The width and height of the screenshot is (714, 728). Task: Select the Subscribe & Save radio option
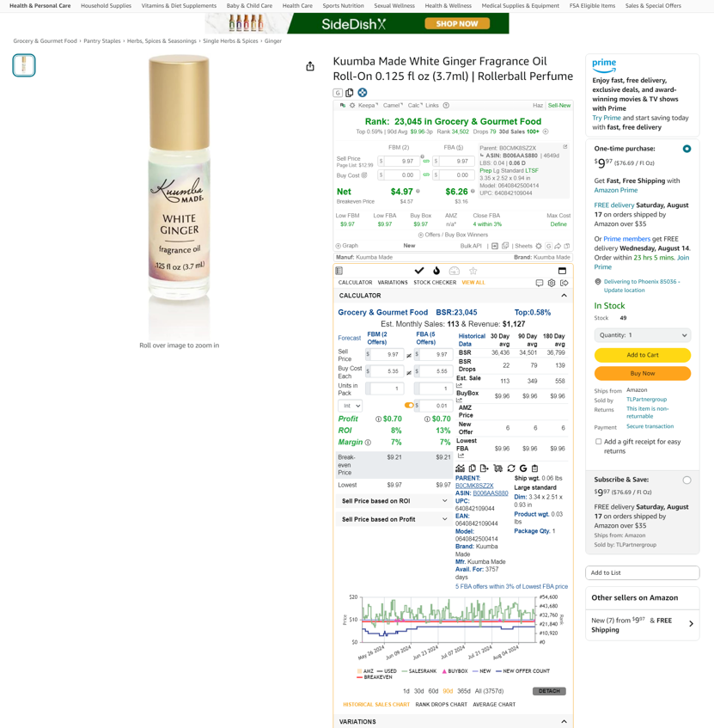click(x=687, y=480)
